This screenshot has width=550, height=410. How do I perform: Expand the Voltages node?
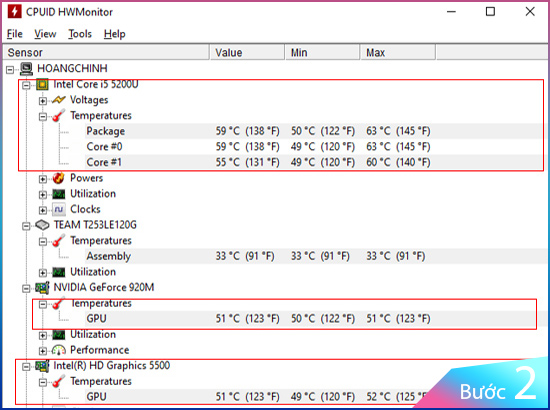click(x=43, y=101)
